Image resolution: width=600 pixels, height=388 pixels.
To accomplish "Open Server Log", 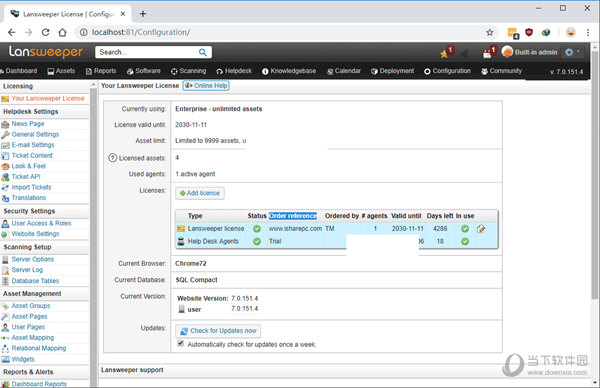I will 27,270.
